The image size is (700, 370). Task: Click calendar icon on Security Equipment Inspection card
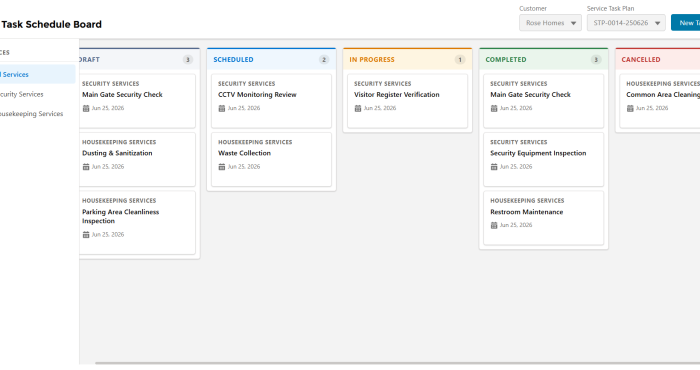[494, 167]
